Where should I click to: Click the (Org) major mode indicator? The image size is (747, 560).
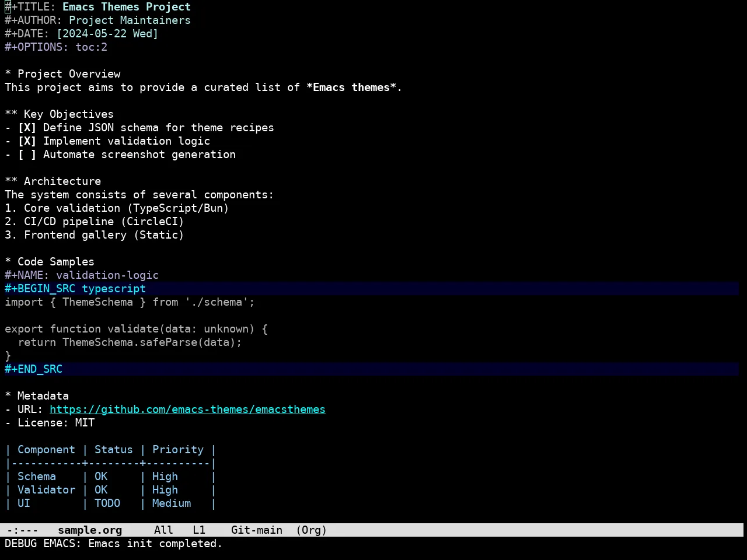click(x=312, y=530)
